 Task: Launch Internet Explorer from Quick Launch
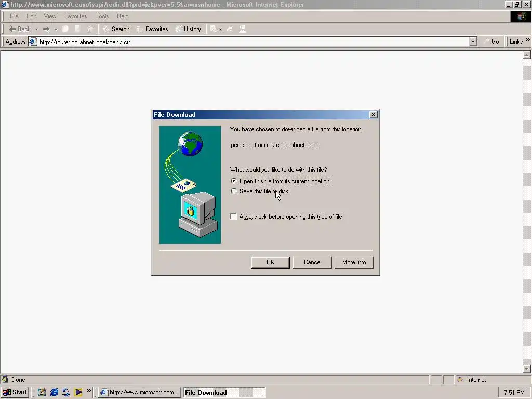pyautogui.click(x=54, y=392)
